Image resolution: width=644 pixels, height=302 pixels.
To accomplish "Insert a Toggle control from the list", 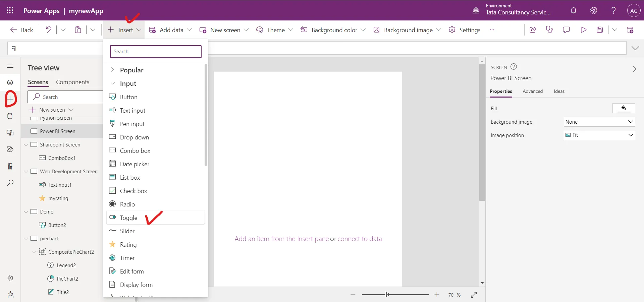I will pyautogui.click(x=128, y=218).
